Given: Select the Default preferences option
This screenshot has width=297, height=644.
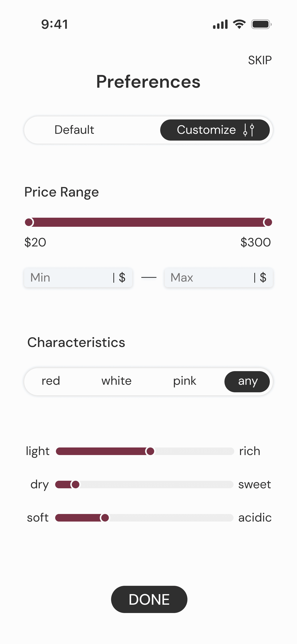Looking at the screenshot, I should (x=74, y=130).
